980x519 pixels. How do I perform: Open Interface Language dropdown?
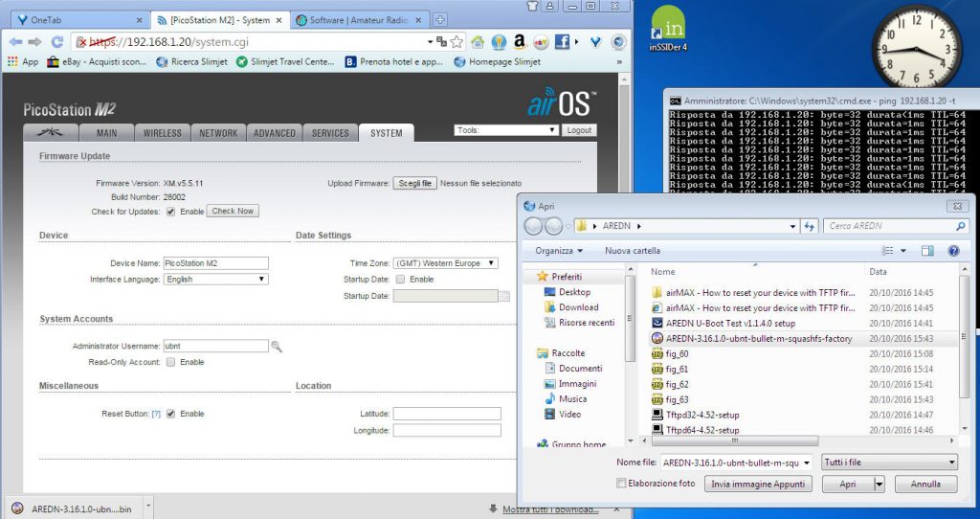coord(215,279)
